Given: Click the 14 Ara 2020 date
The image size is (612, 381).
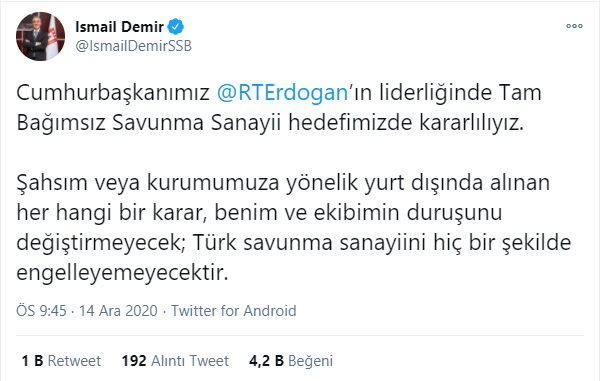Looking at the screenshot, I should pos(118,311).
